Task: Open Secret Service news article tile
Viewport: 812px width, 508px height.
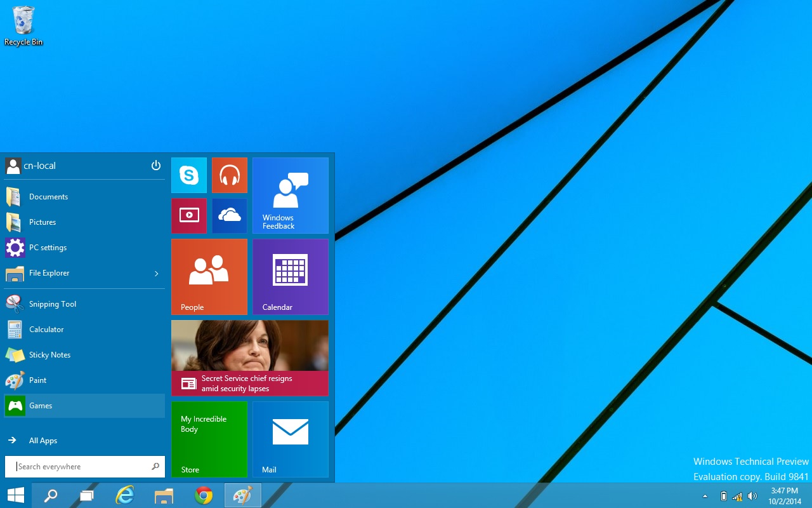Action: [x=249, y=358]
